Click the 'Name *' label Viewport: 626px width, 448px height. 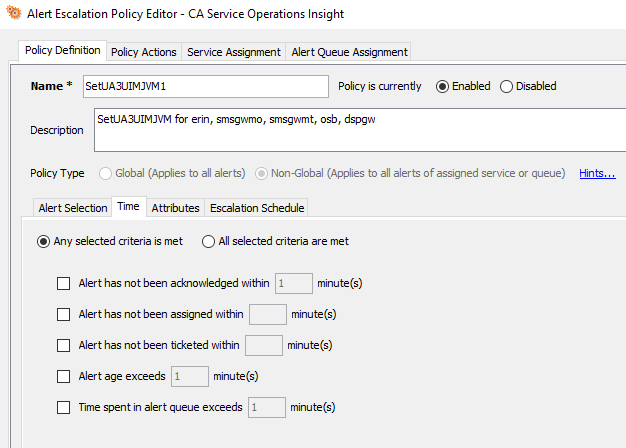(x=52, y=86)
